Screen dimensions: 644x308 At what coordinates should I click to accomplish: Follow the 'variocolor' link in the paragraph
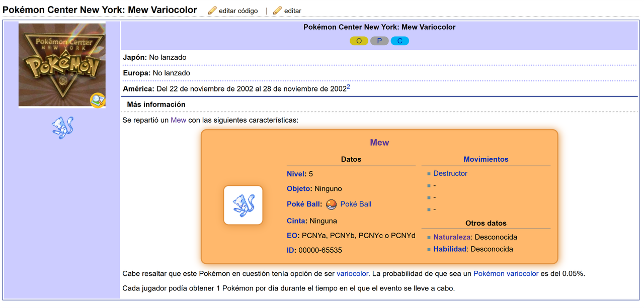(353, 274)
